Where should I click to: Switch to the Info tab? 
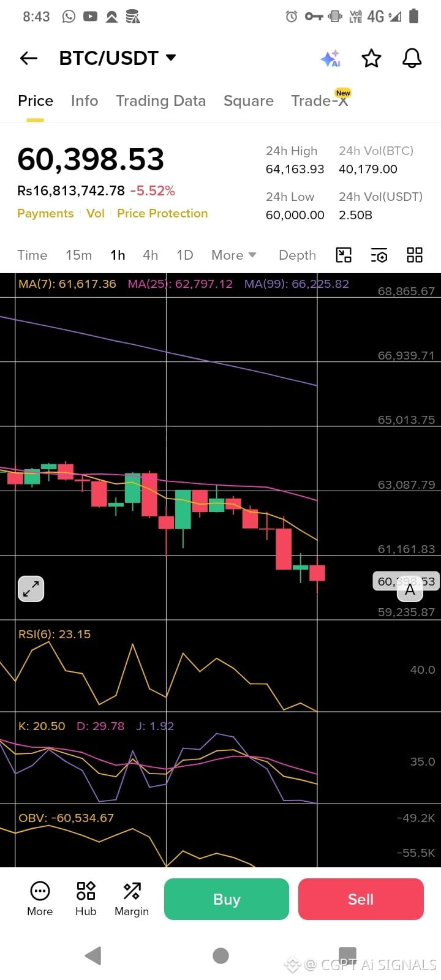[x=85, y=100]
